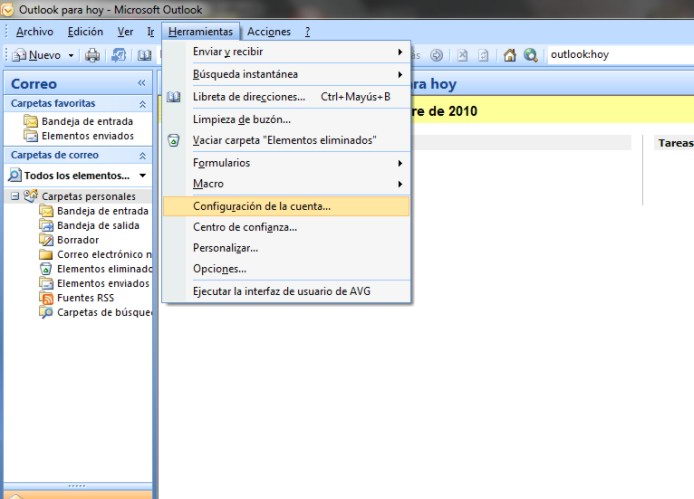Open the Ir menu

pos(150,32)
